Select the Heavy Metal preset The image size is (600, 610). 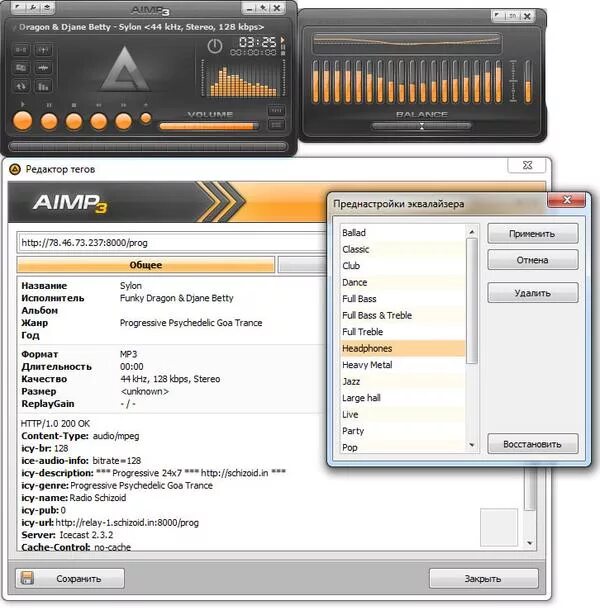click(403, 365)
